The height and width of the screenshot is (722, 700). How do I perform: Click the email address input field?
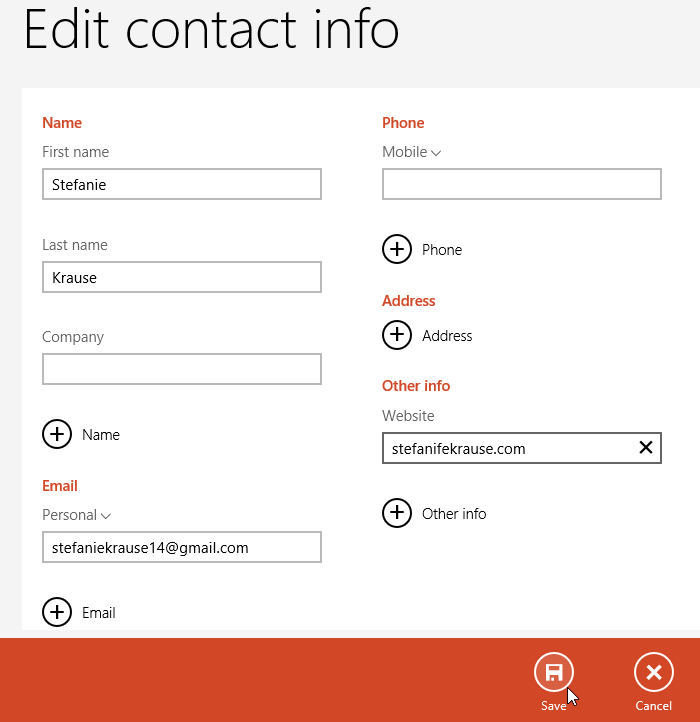181,547
